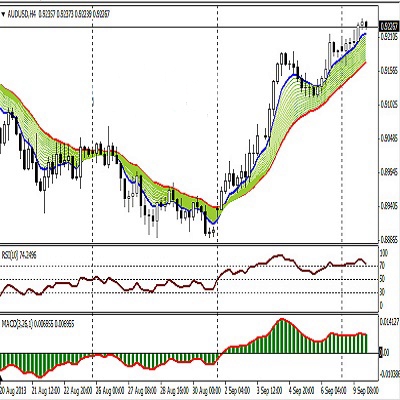Click the RSI scale level 0
Screen dimensions: 400x400
[382, 305]
